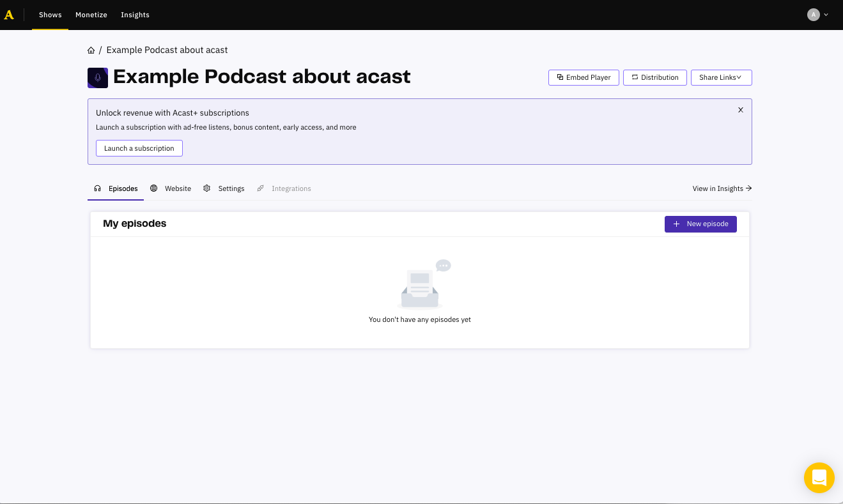Click the Acast logo icon

pyautogui.click(x=9, y=15)
